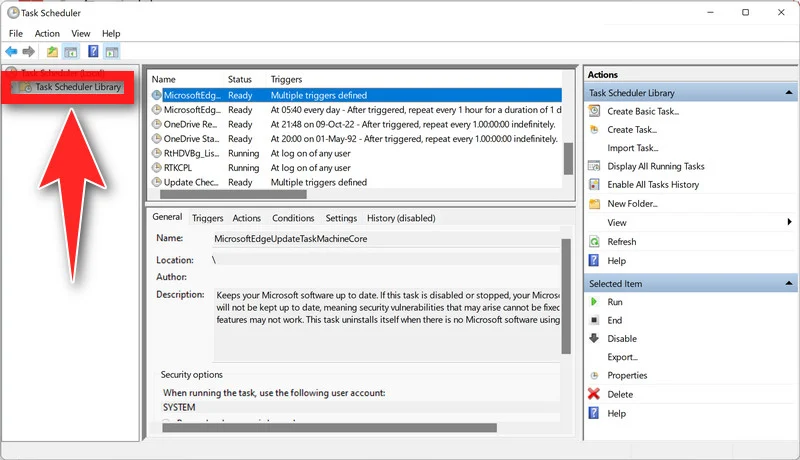Click the Display All Running Tasks icon
The height and width of the screenshot is (460, 800).
(x=594, y=166)
